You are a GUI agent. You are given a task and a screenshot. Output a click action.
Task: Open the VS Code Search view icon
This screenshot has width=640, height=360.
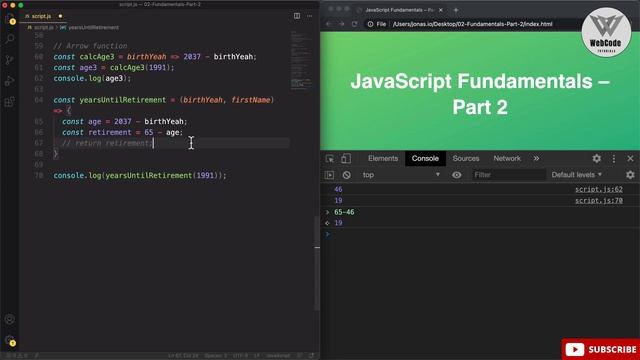pyautogui.click(x=9, y=39)
